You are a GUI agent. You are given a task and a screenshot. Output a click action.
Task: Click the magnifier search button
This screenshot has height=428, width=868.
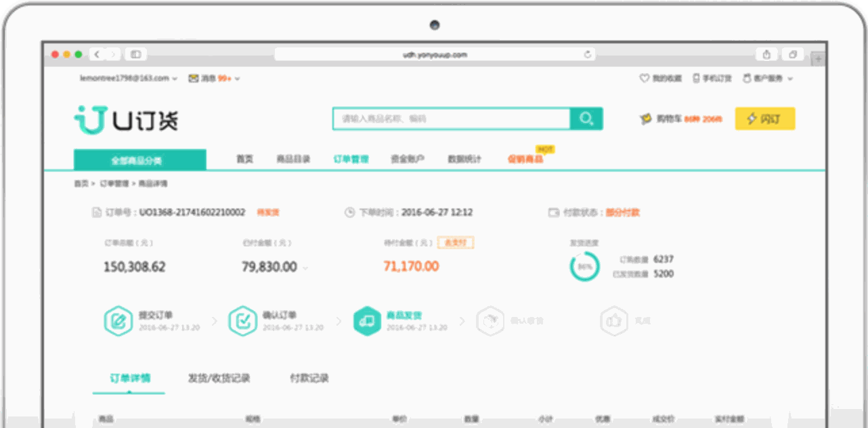tap(586, 119)
